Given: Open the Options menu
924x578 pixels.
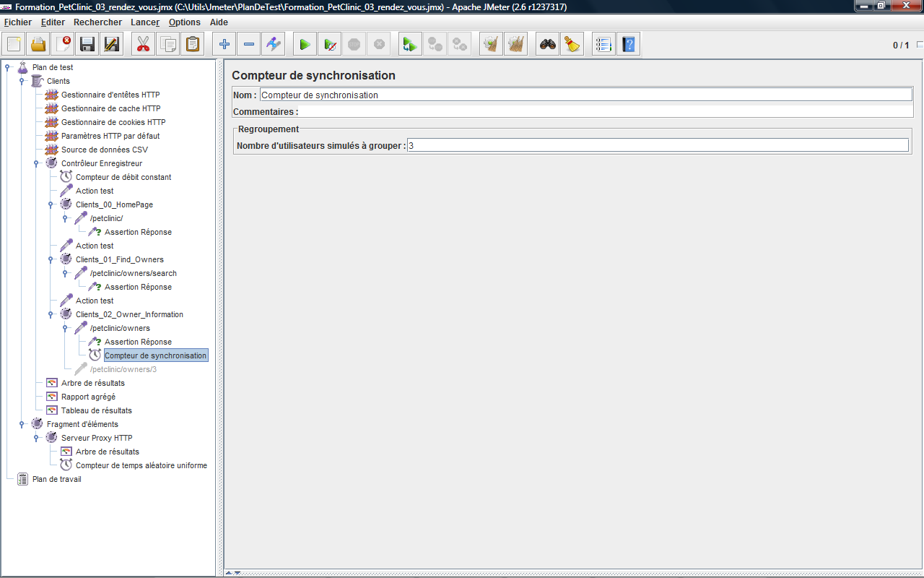Looking at the screenshot, I should tap(184, 22).
